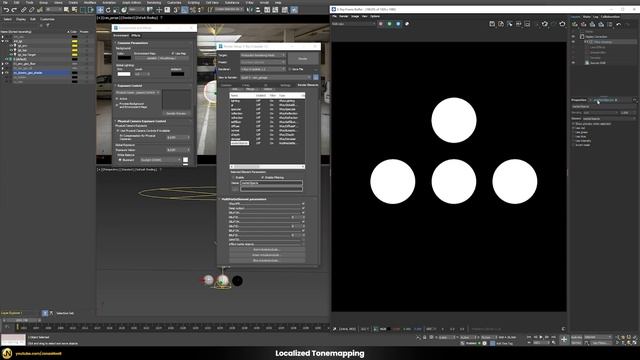Viewport: 640px width, 360px height.
Task: Collapse the Physical Camera Exposure Control rollout
Action: pyautogui.click(x=141, y=121)
